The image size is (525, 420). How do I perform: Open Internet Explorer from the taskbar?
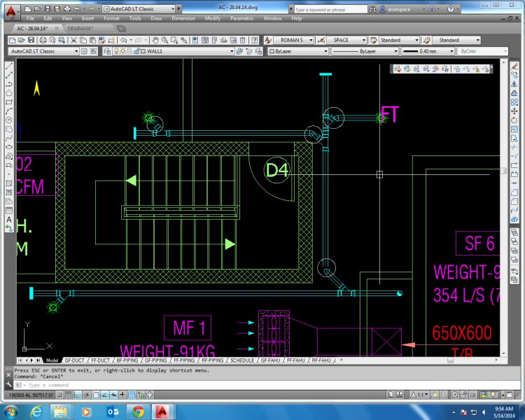click(36, 412)
